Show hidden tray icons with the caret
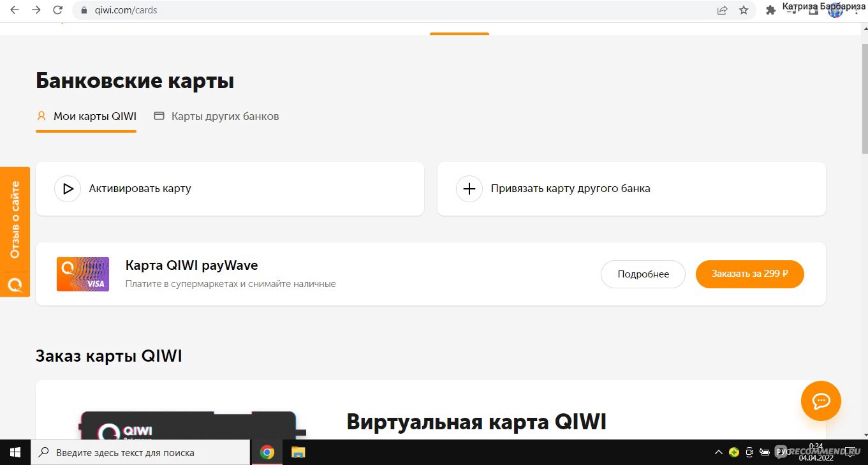The height and width of the screenshot is (465, 868). click(x=719, y=452)
